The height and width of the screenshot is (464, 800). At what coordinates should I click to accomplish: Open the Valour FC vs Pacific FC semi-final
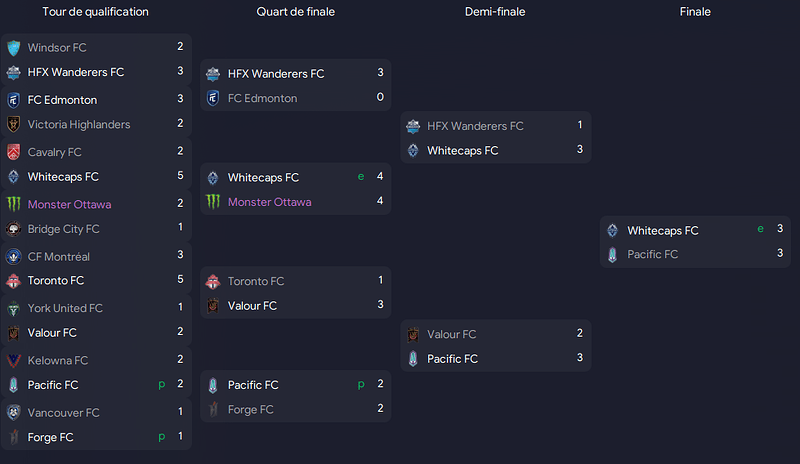tap(496, 346)
